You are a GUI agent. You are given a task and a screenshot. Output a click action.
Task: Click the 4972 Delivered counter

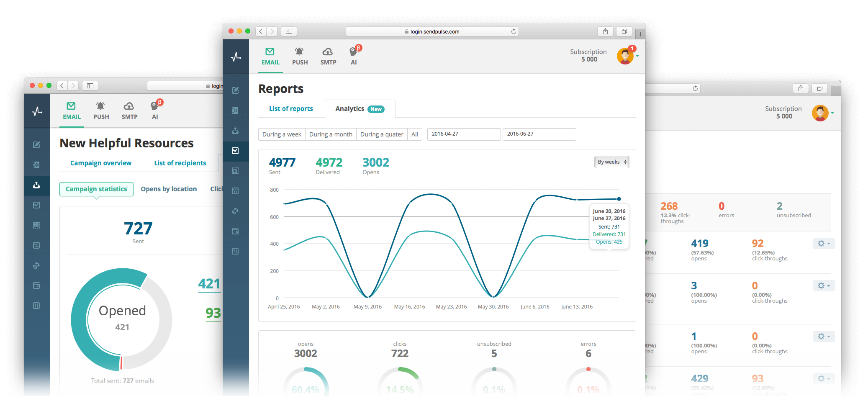click(x=329, y=166)
